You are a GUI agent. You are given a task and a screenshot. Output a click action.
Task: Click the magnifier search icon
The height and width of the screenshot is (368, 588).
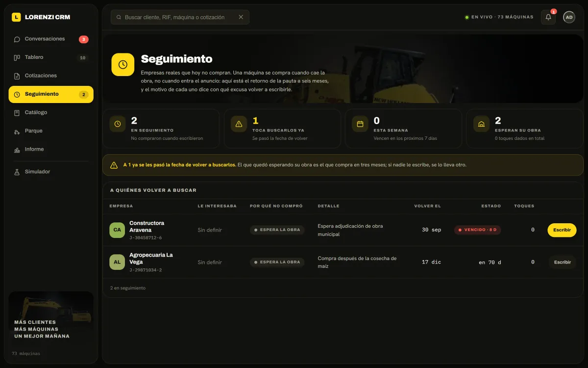pos(119,17)
